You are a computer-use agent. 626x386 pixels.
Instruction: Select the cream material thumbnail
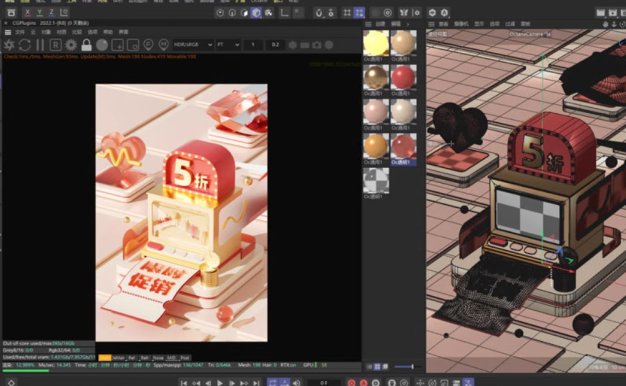404,112
